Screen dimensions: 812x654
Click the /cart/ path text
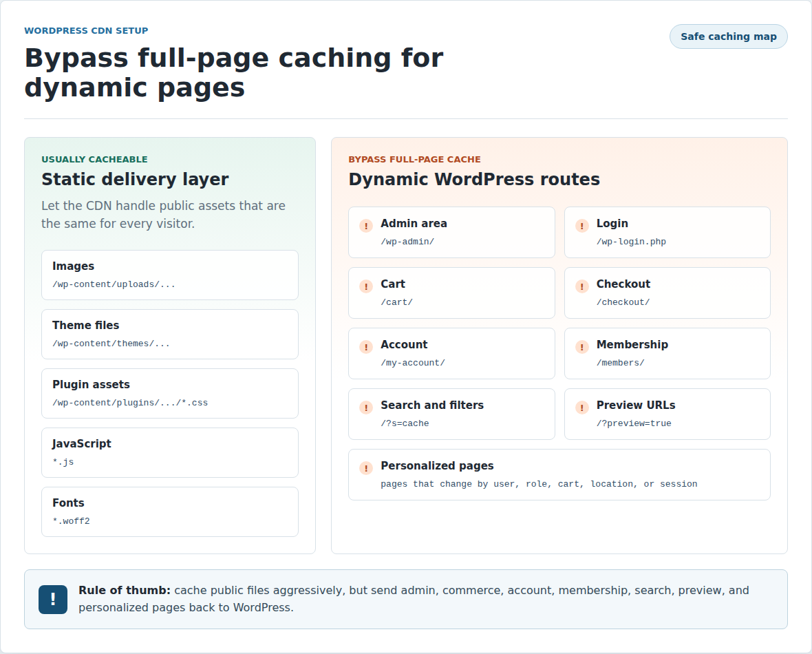tap(396, 303)
